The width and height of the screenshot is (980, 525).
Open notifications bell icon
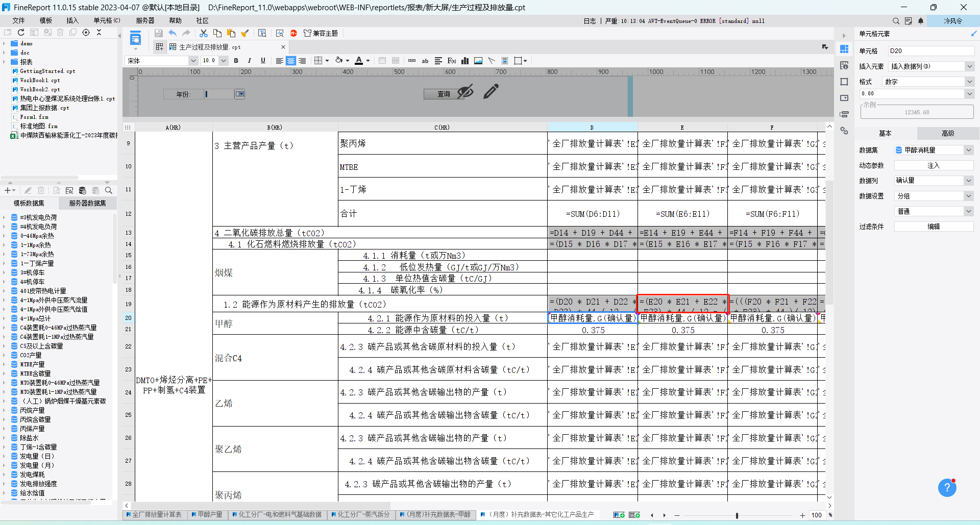[x=921, y=21]
